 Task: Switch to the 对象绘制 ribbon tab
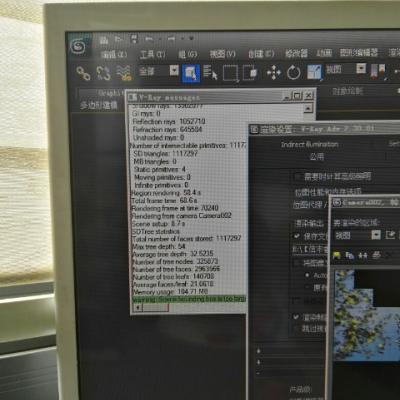click(347, 91)
